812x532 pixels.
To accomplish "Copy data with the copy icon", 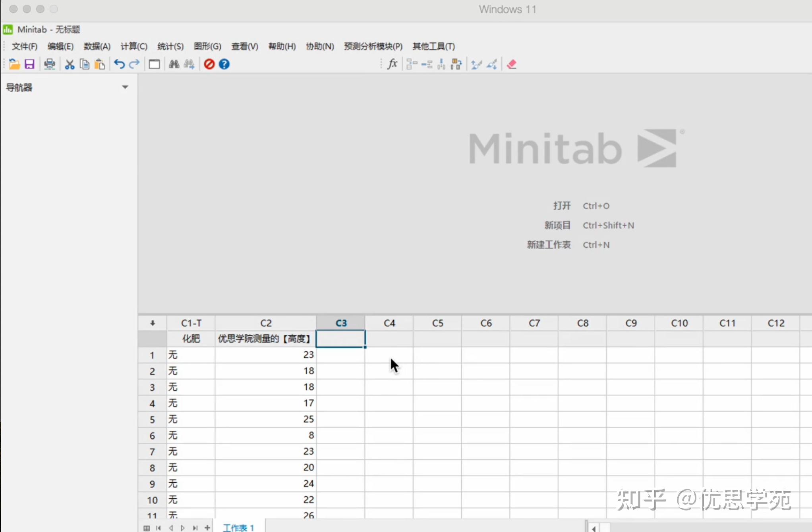I will [x=84, y=64].
